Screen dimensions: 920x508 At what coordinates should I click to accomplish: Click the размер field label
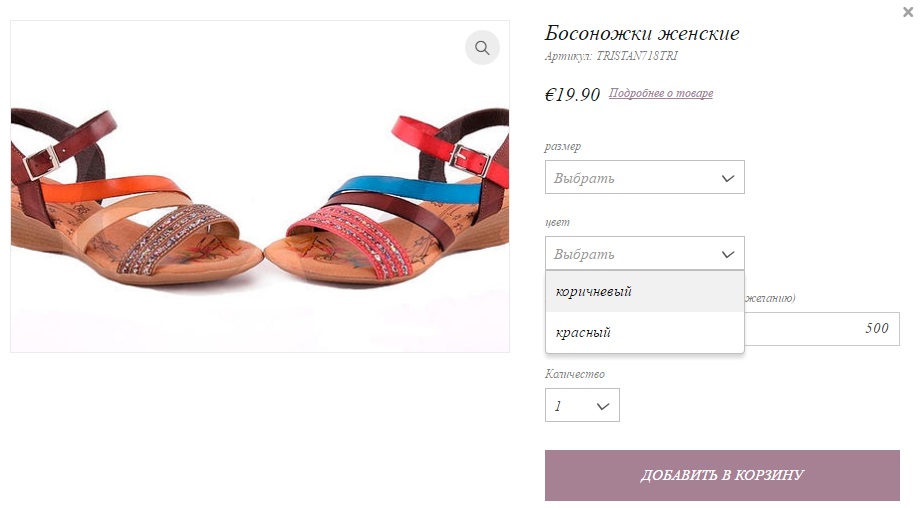coord(563,147)
